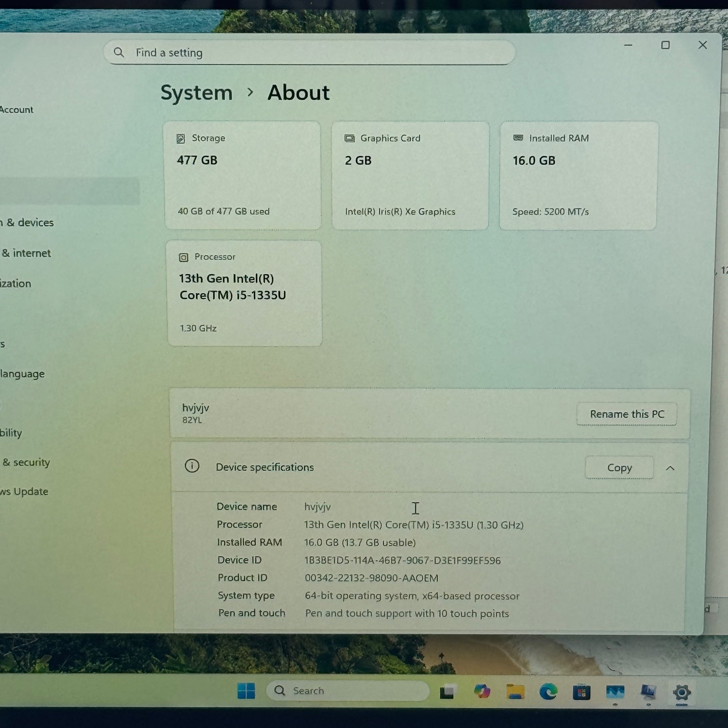Open the Windows Start menu
Image resolution: width=728 pixels, height=728 pixels.
point(246,691)
